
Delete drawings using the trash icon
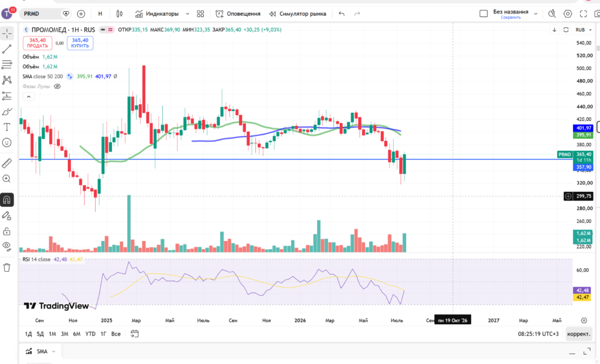[x=7, y=267]
